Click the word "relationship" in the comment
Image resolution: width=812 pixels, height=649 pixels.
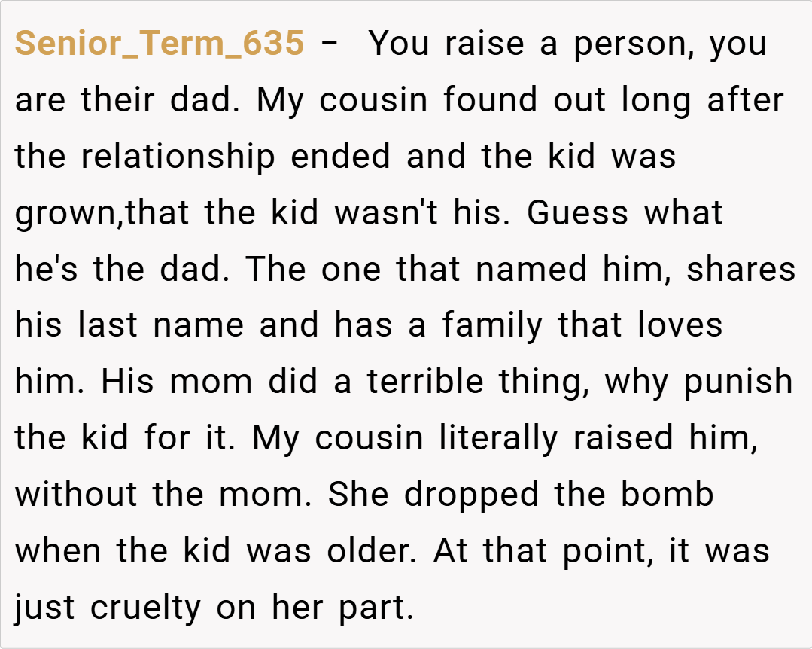point(178,157)
